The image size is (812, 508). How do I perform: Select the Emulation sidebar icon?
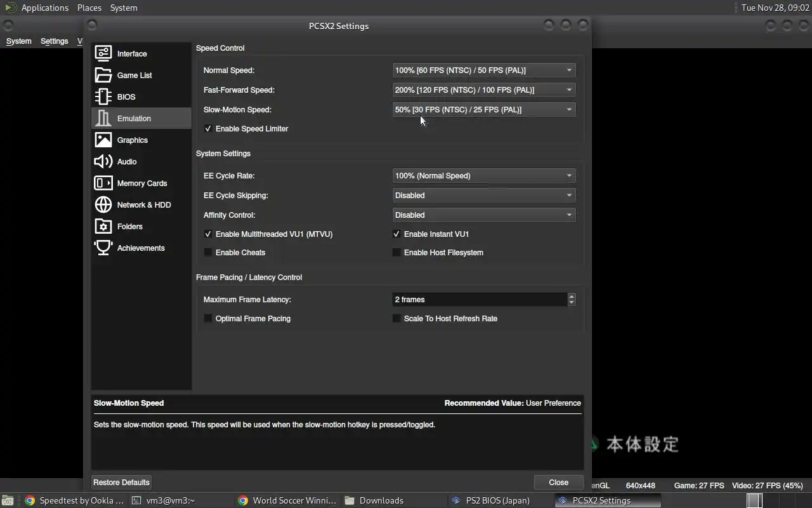point(103,118)
